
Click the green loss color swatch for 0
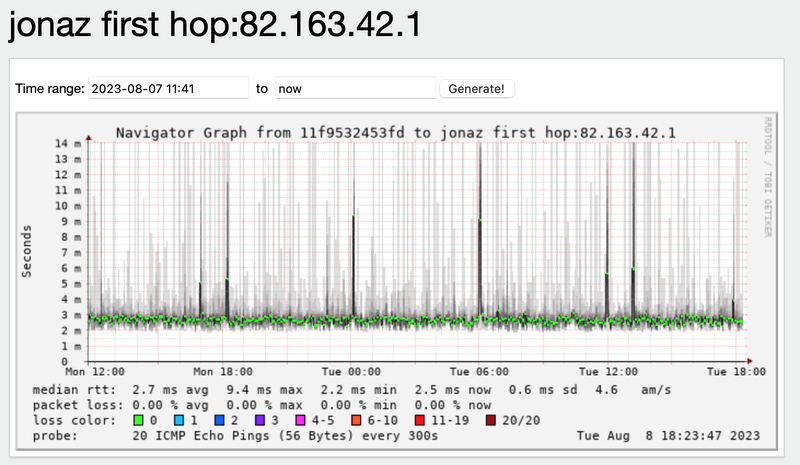[x=138, y=421]
